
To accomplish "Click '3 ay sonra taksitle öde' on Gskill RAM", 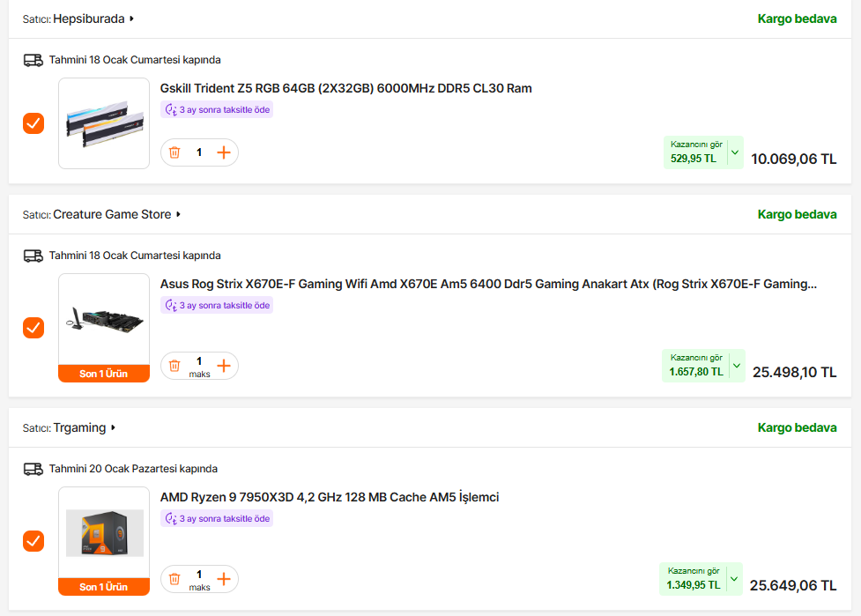I will [x=217, y=110].
